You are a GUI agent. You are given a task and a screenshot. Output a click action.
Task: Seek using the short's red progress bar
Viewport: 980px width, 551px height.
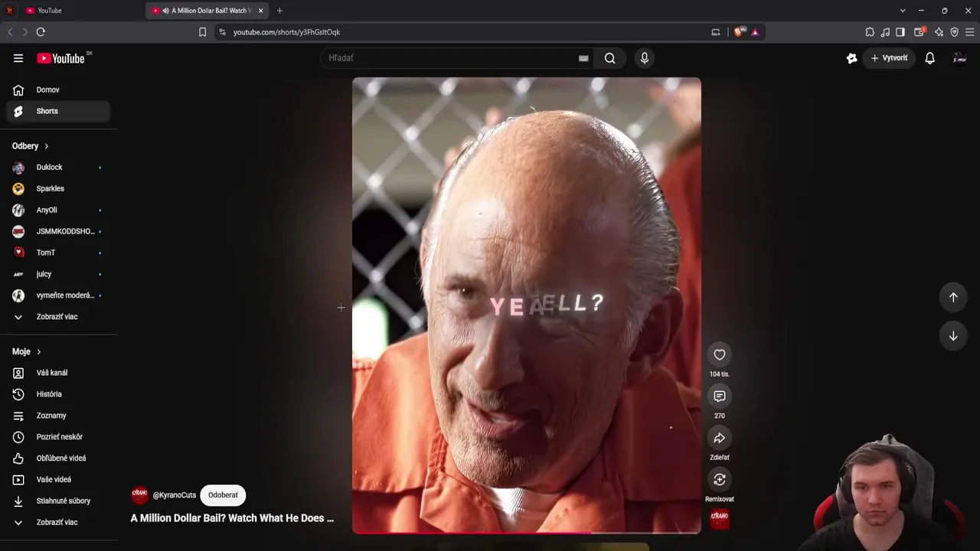[x=527, y=533]
